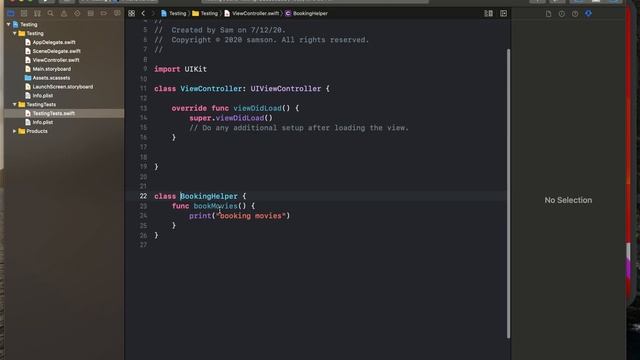Open the Symbol navigator
Screen dimensions: 640x360
pyautogui.click(x=37, y=13)
